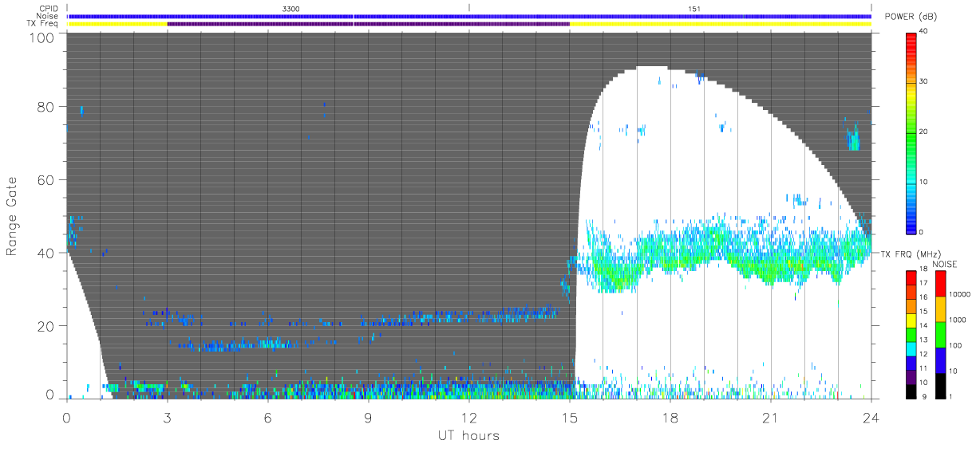Click the '40' tick on POWER scale
980x452 pixels.
[x=924, y=32]
